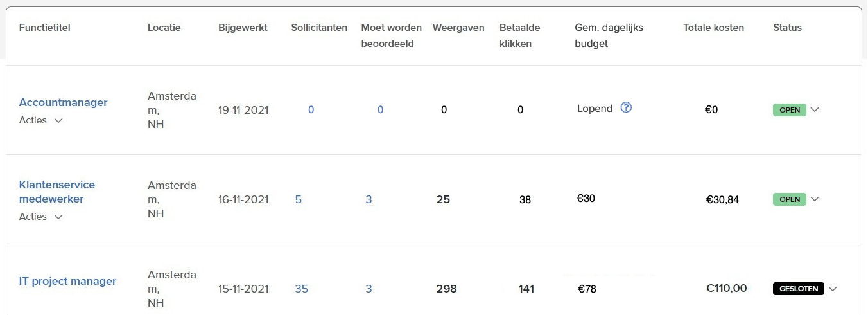Open the IT project manager job link
This screenshot has height=315, width=868.
68,281
